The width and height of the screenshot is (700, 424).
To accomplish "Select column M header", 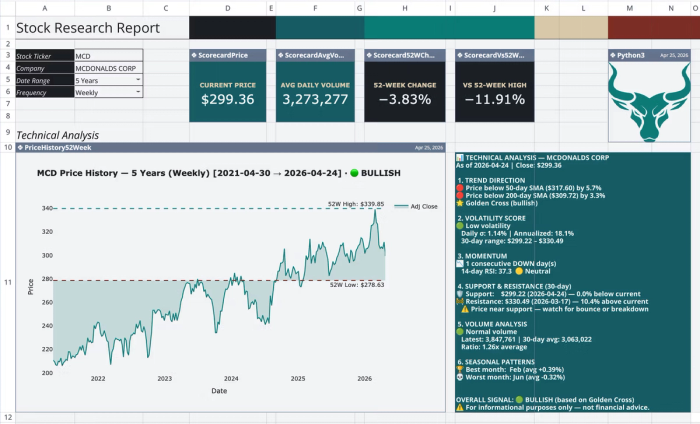I will pos(629,8).
